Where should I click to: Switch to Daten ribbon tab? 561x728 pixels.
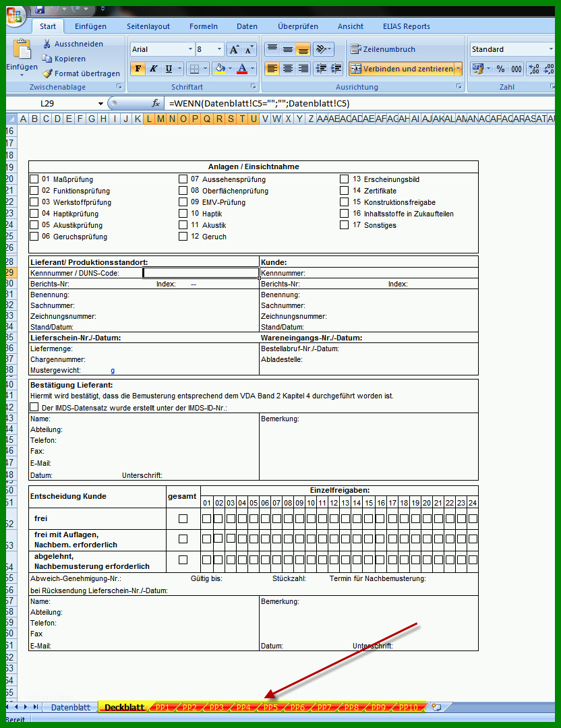point(247,26)
